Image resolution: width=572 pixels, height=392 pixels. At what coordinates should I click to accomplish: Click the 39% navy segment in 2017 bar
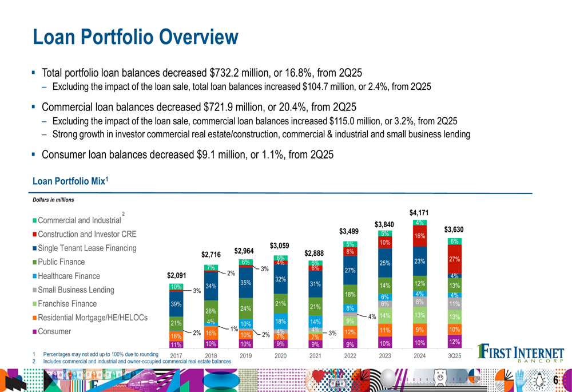[176, 304]
